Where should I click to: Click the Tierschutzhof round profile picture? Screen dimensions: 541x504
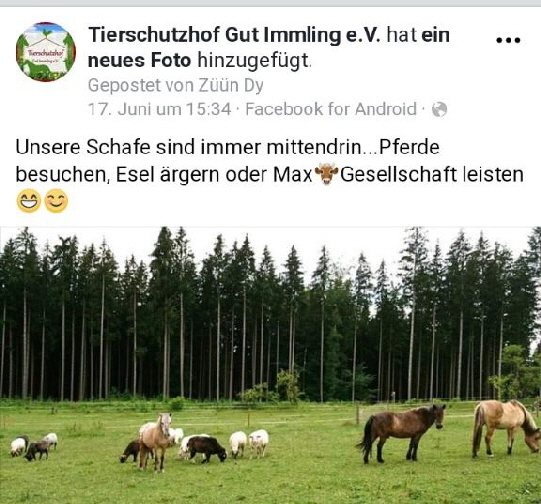[46, 52]
